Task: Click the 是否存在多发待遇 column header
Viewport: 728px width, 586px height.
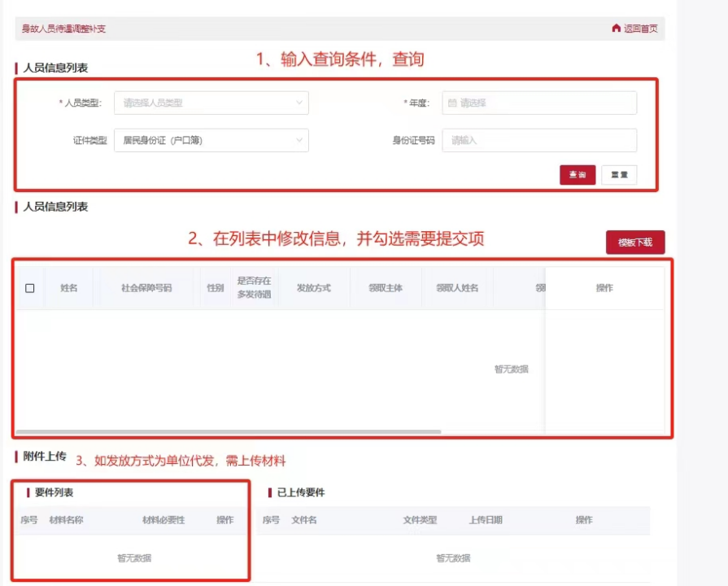Action: click(x=254, y=288)
